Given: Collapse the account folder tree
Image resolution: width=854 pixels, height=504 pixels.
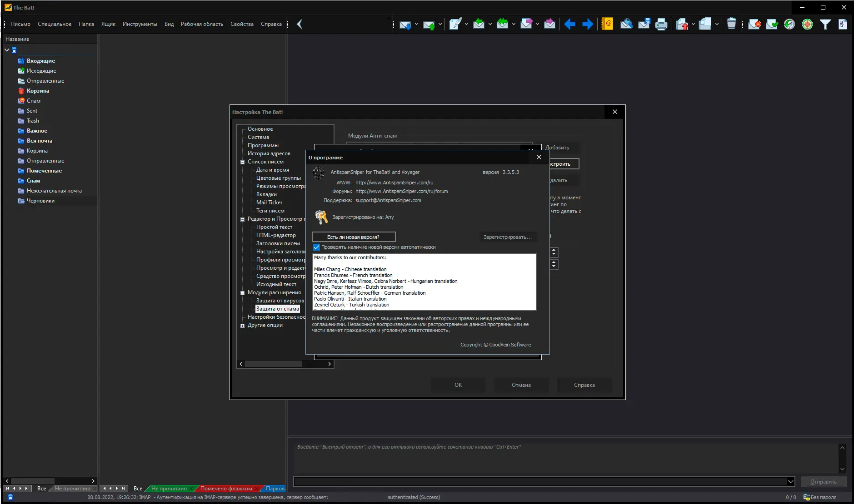Looking at the screenshot, I should coord(7,50).
